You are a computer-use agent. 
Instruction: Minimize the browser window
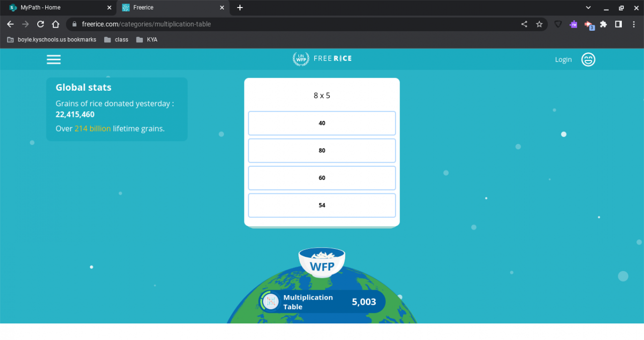[x=606, y=8]
